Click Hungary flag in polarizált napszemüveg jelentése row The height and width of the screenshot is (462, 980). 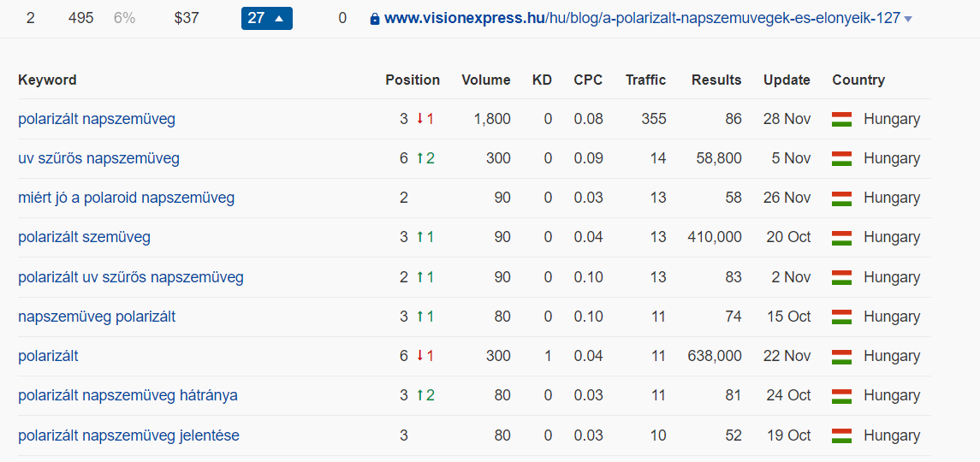841,435
